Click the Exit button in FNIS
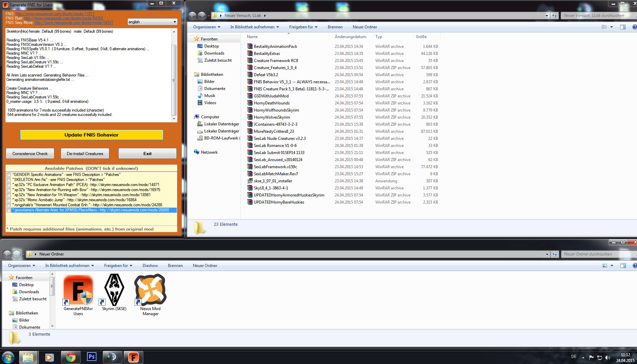This screenshot has width=637, height=364. [x=147, y=153]
